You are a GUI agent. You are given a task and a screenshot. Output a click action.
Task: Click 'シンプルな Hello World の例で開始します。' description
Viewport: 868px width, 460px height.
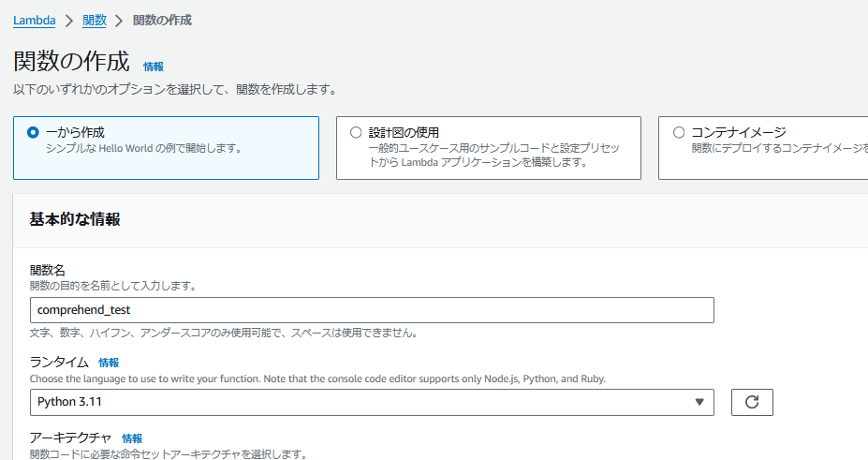[144, 148]
